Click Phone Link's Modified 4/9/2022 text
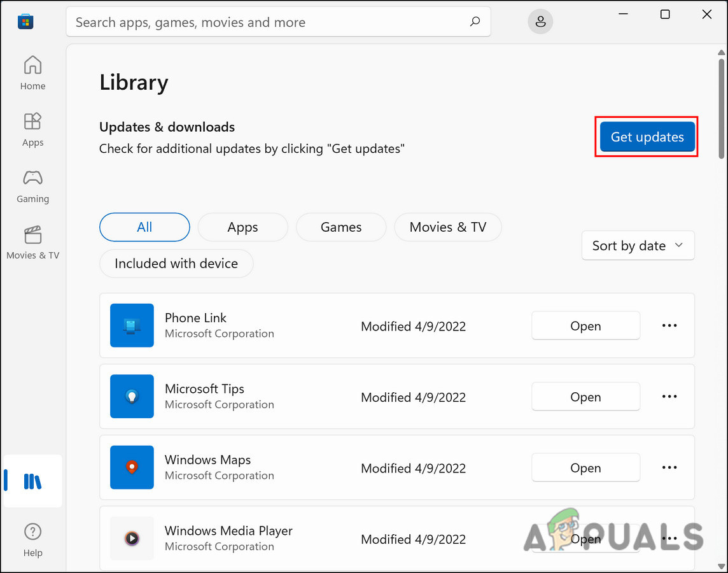 [x=413, y=327]
